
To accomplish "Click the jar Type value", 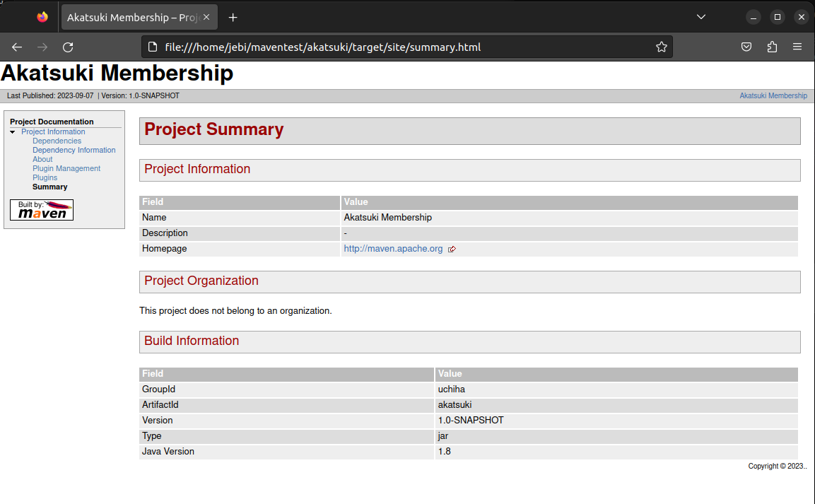I will tap(443, 436).
